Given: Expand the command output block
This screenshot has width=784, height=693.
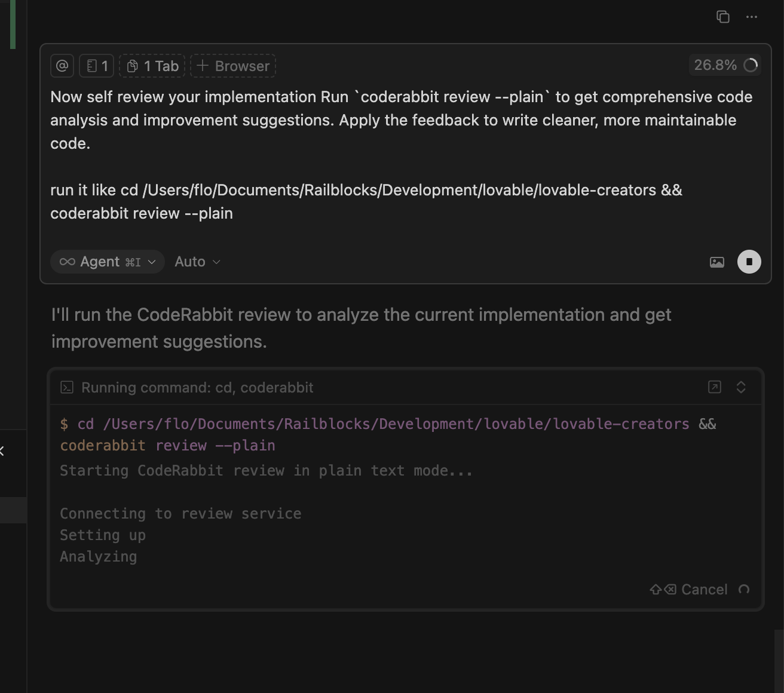Looking at the screenshot, I should (741, 387).
